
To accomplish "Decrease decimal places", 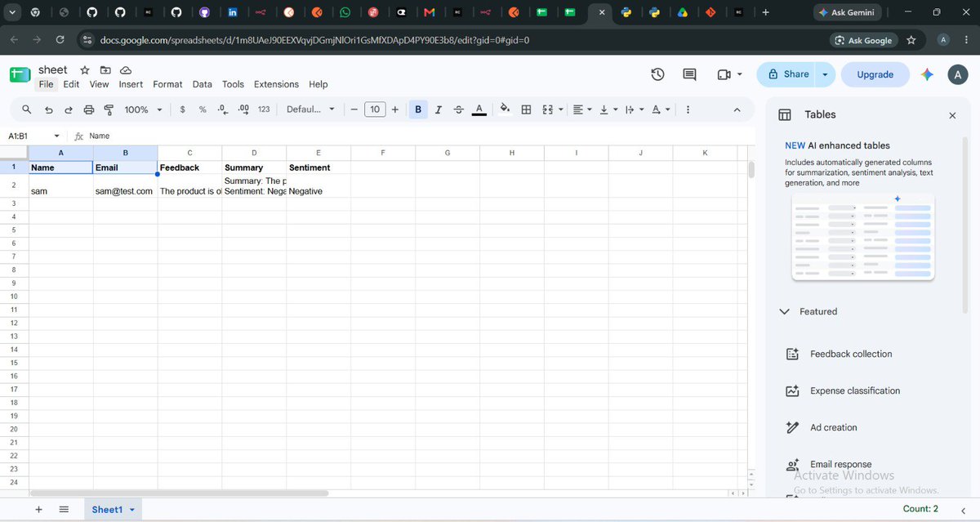I will [222, 109].
